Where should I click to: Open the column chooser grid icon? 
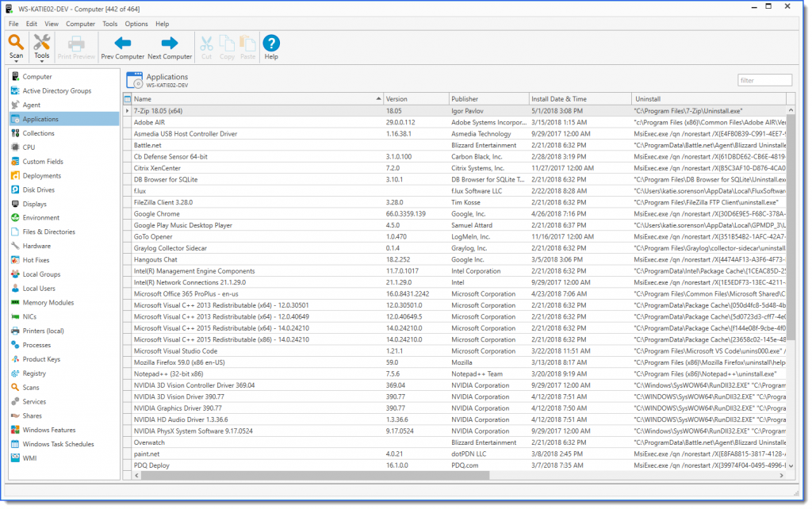pyautogui.click(x=128, y=99)
